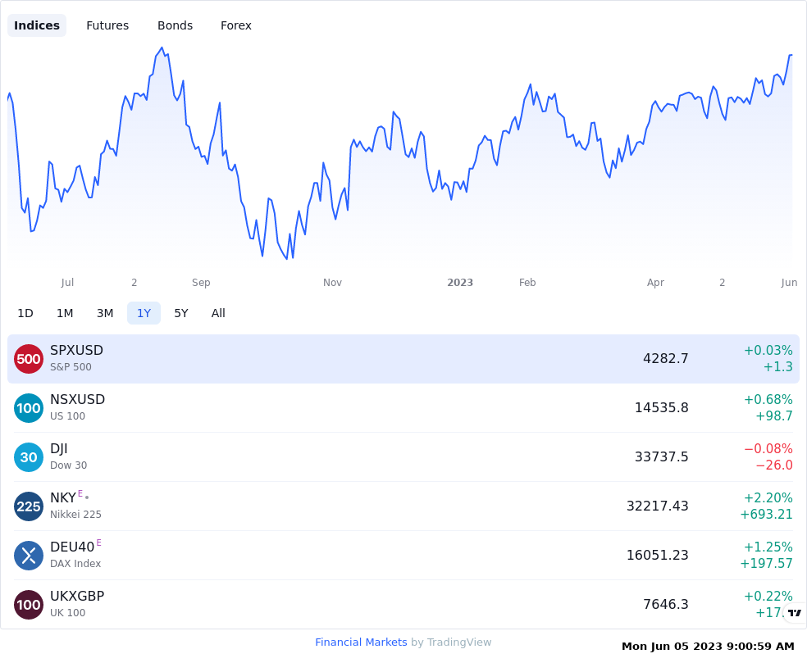The image size is (807, 672).
Task: Click the +0.68% change for NSXUSD
Action: (x=768, y=399)
